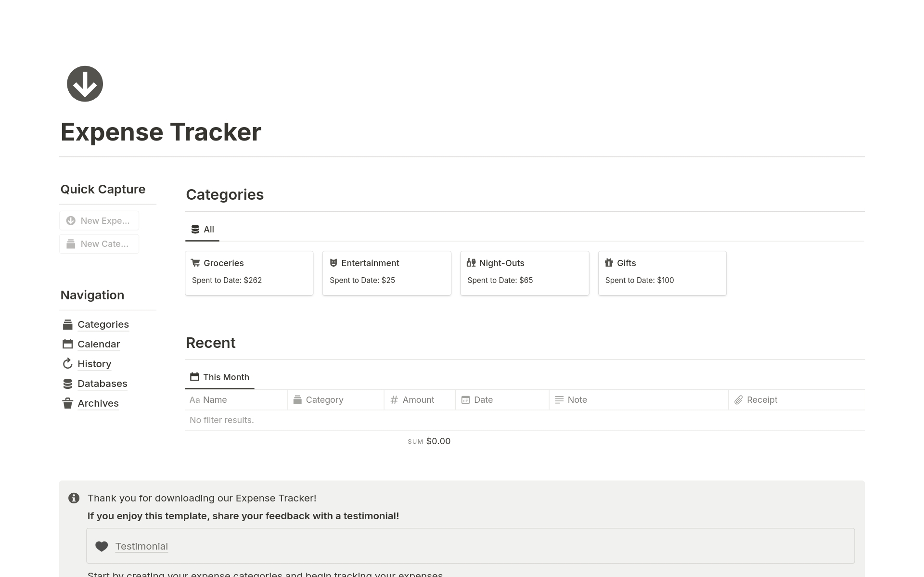
Task: Click the Amount column header
Action: (418, 400)
